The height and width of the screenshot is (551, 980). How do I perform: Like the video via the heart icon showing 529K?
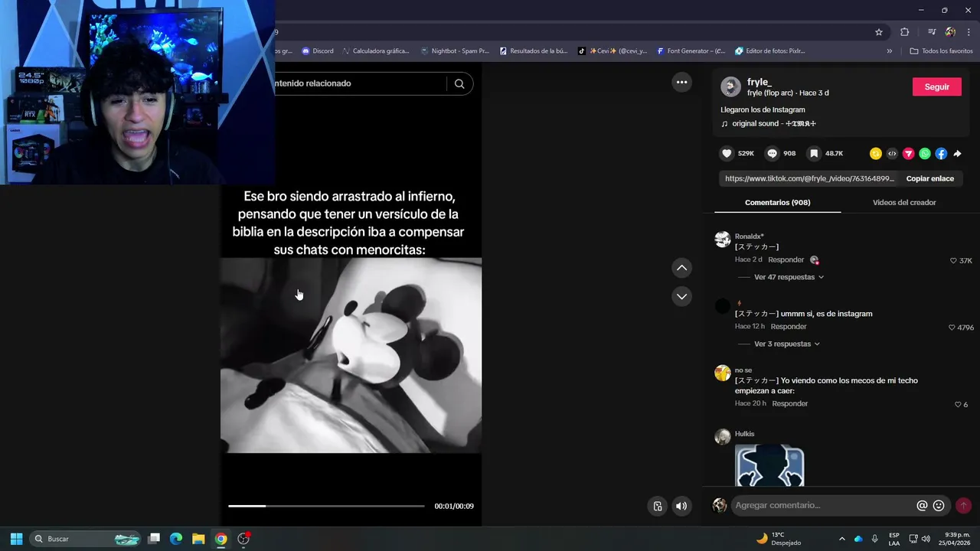click(x=727, y=154)
